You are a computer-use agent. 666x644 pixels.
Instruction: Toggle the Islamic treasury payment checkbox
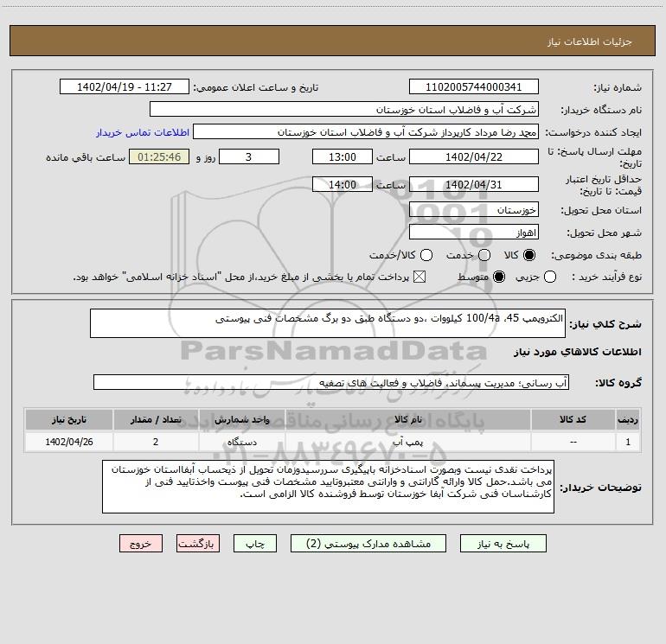(x=419, y=277)
